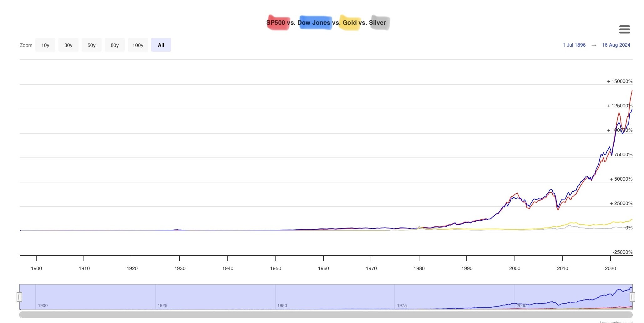Click the end date 16 Aug 2024
Screen dimensions: 644x323
pyautogui.click(x=616, y=45)
